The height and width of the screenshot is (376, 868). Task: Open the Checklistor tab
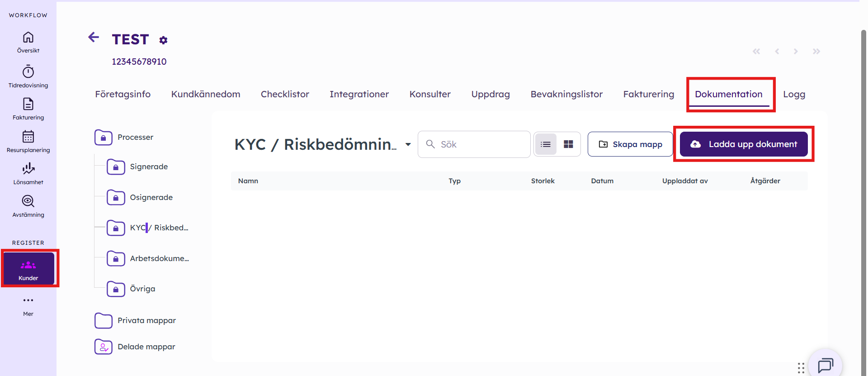coord(285,94)
